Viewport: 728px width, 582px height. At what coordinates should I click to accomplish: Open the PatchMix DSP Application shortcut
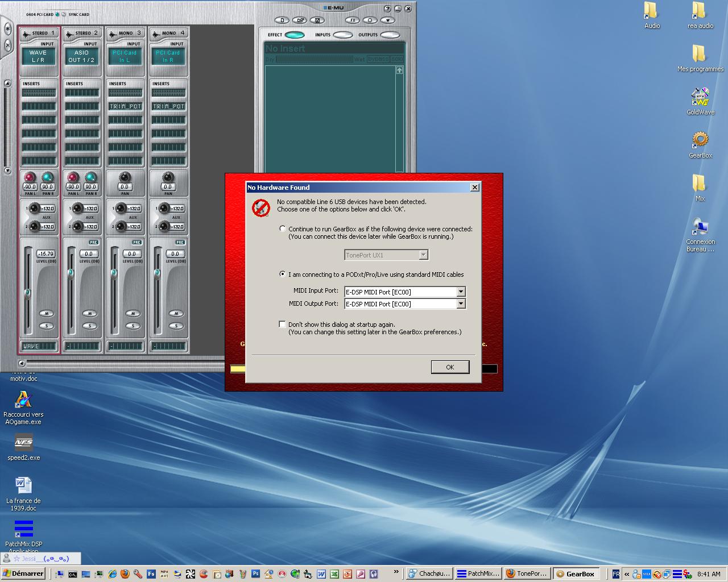(23, 536)
